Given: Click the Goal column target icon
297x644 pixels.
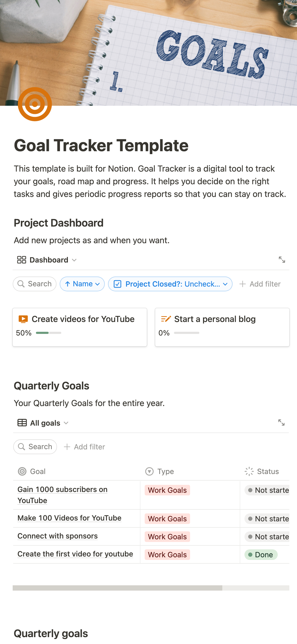Looking at the screenshot, I should (22, 471).
